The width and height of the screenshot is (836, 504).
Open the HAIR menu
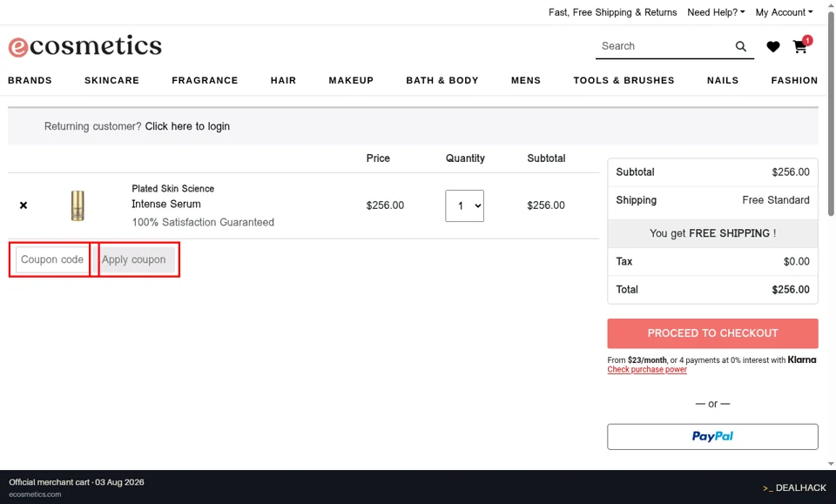[283, 80]
